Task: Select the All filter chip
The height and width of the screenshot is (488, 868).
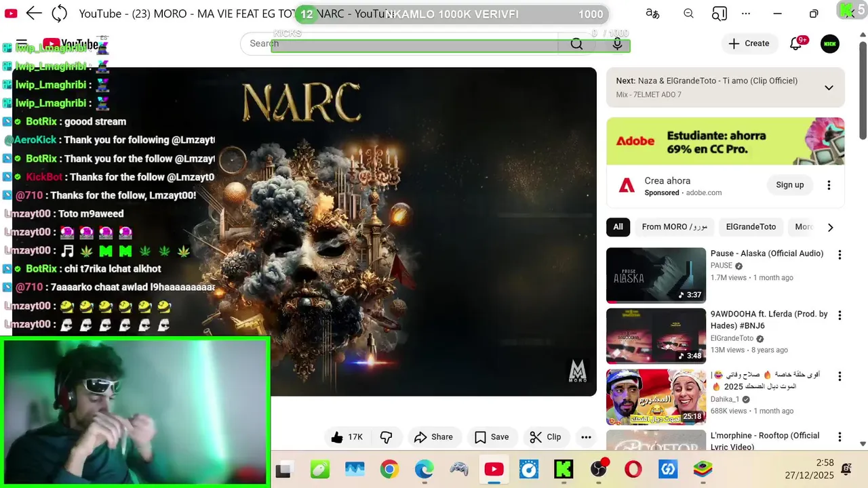Action: (618, 227)
